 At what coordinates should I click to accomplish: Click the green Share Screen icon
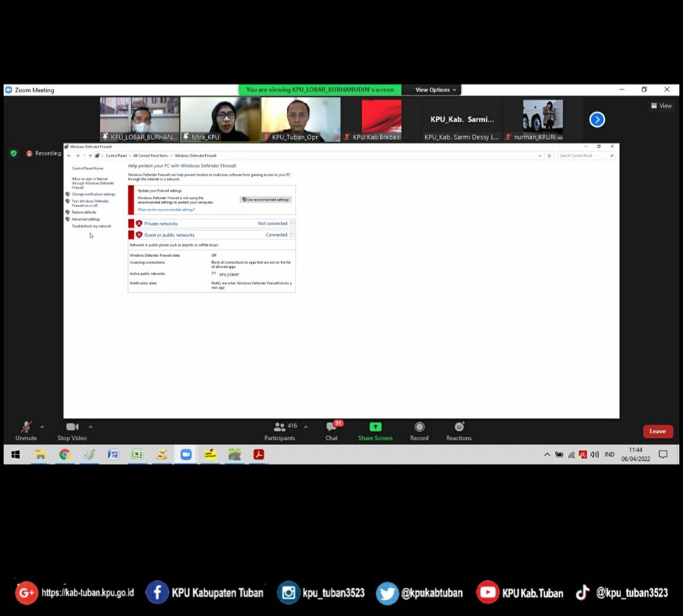(x=375, y=428)
